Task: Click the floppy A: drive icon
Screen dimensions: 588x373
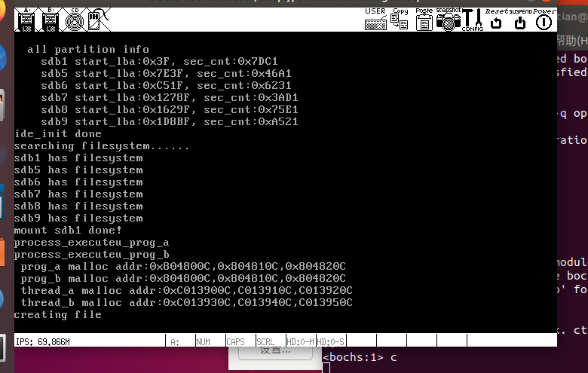Action: click(x=26, y=20)
